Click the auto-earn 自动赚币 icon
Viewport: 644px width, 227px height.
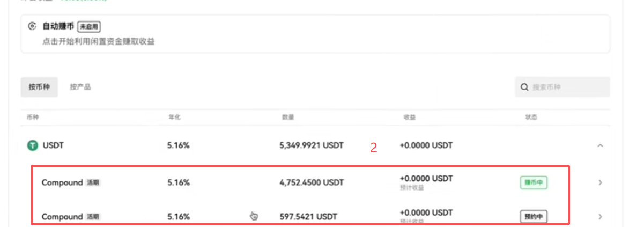32,26
